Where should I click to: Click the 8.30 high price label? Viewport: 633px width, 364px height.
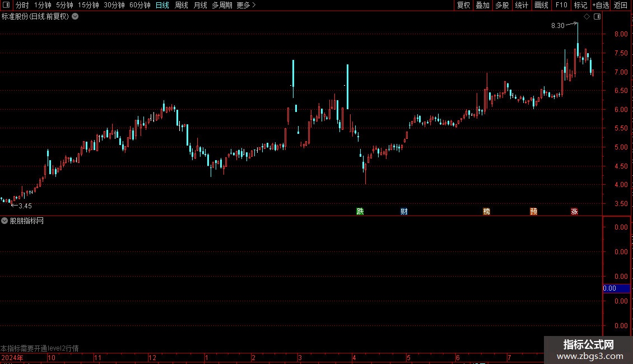coord(557,26)
